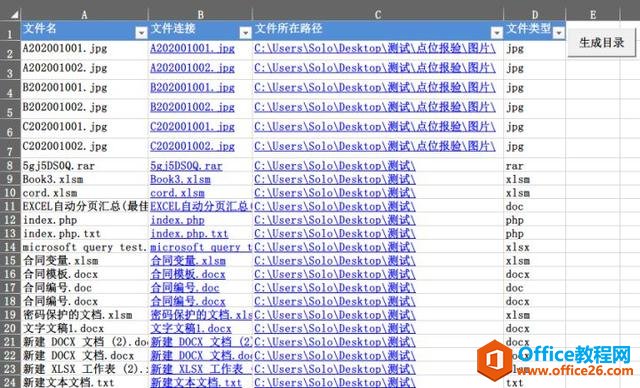Viewport: 640px width, 388px height.
Task: Click the 生成目录 button
Action: coord(602,42)
